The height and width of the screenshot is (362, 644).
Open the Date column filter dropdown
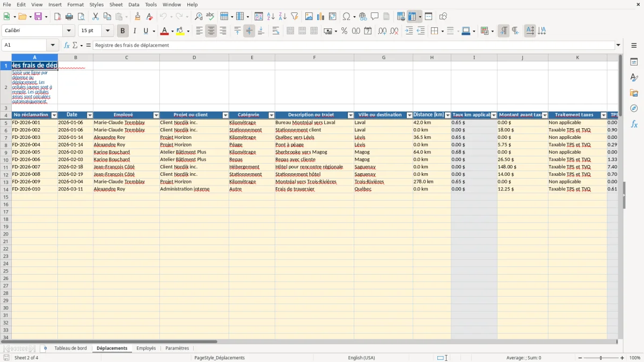tap(90, 115)
